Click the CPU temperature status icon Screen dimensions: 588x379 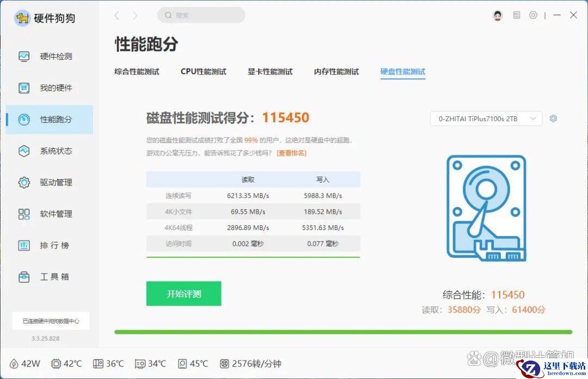(56, 364)
